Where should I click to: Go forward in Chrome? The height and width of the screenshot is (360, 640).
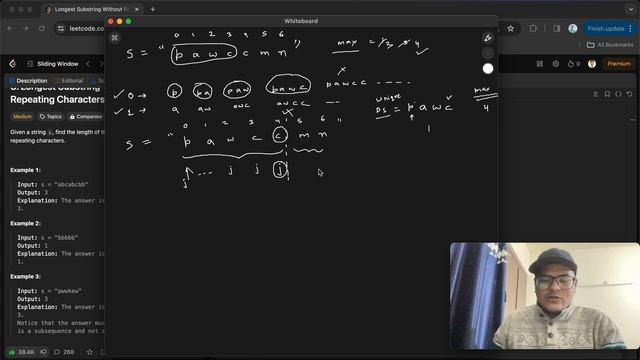point(26,29)
